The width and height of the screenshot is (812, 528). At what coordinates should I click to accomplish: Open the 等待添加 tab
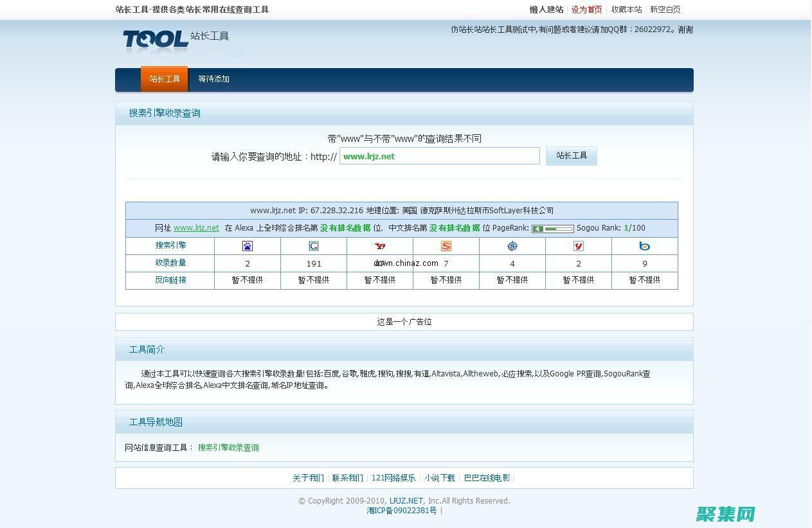213,79
